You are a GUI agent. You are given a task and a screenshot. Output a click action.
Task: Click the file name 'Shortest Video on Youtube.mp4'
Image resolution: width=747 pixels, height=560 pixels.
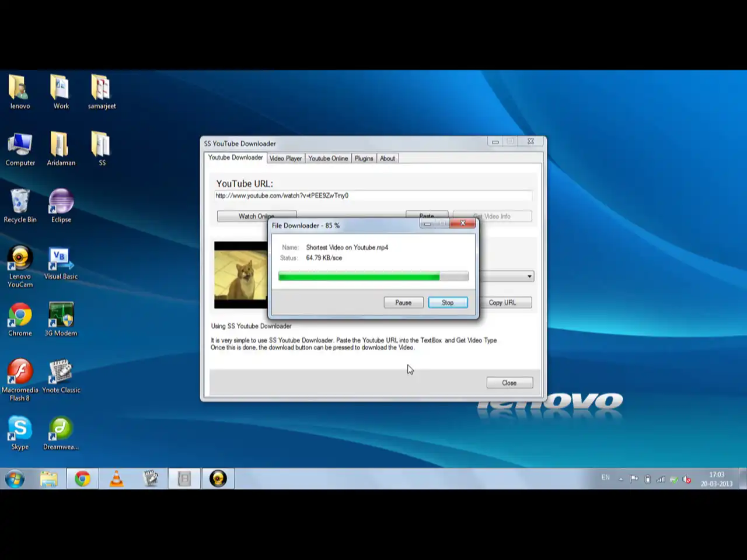pos(347,247)
